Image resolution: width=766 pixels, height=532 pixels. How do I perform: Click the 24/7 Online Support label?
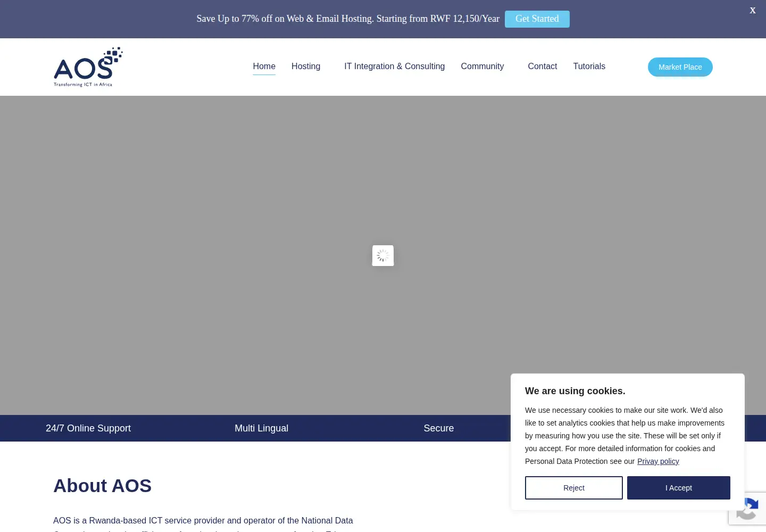click(x=88, y=428)
